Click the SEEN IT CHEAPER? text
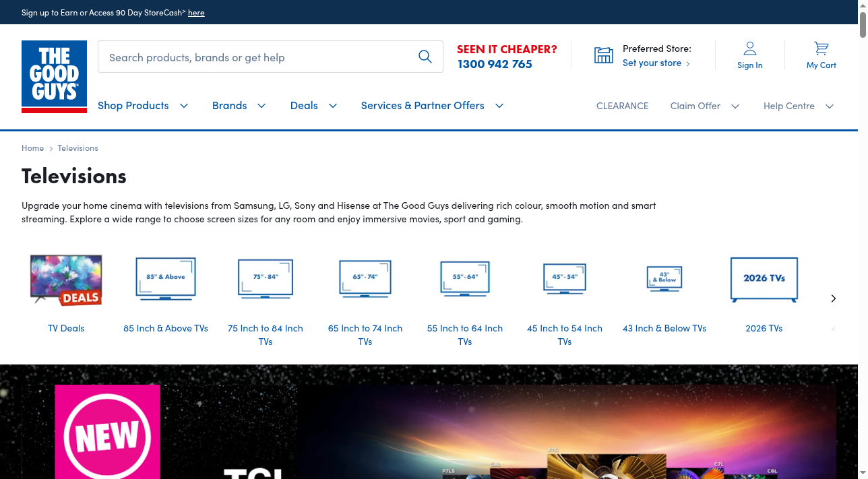The height and width of the screenshot is (479, 868). tap(507, 49)
